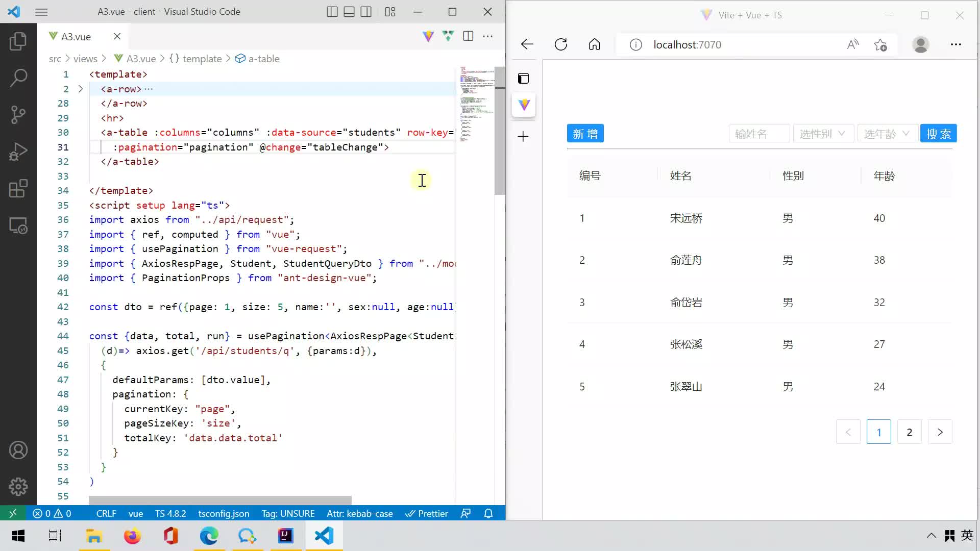
Task: Click the 输姓名 name input field
Action: pyautogui.click(x=759, y=134)
